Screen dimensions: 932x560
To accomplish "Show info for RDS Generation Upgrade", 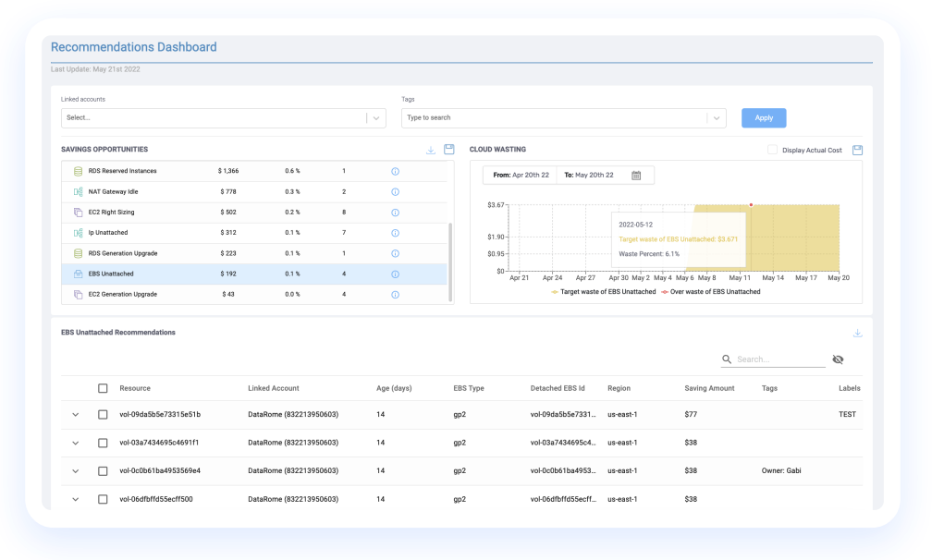I will [396, 253].
